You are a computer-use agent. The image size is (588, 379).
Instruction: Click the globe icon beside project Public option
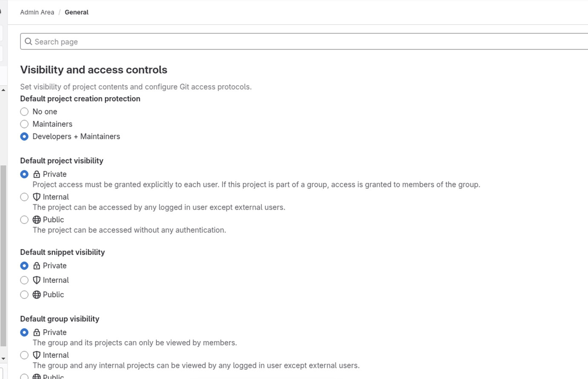tap(37, 219)
